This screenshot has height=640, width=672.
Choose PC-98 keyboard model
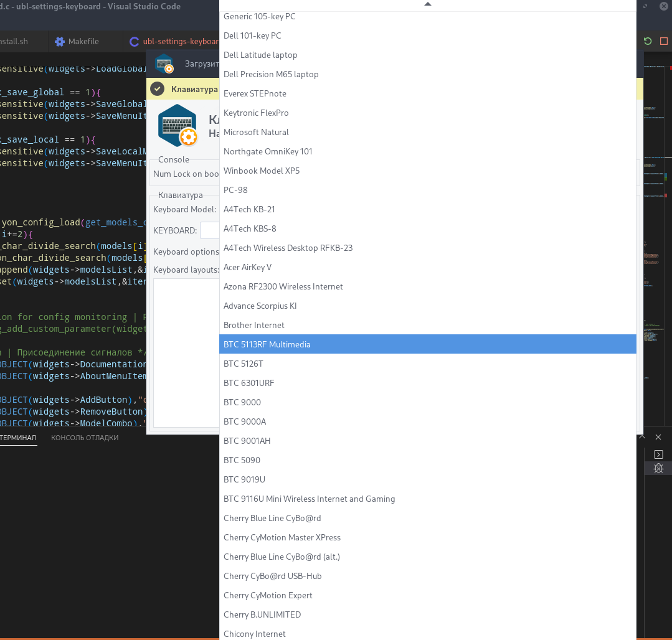point(427,190)
